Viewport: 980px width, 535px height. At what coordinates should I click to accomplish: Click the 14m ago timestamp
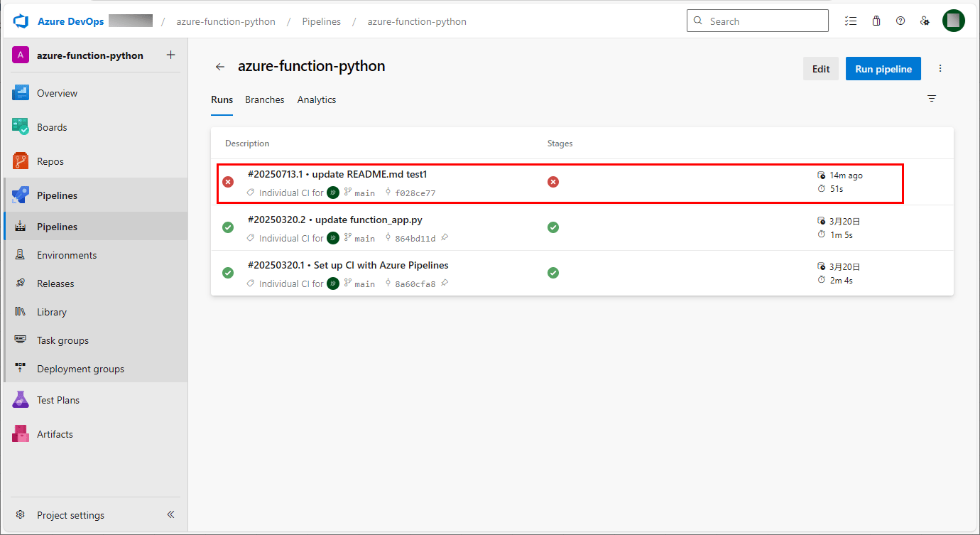(846, 175)
